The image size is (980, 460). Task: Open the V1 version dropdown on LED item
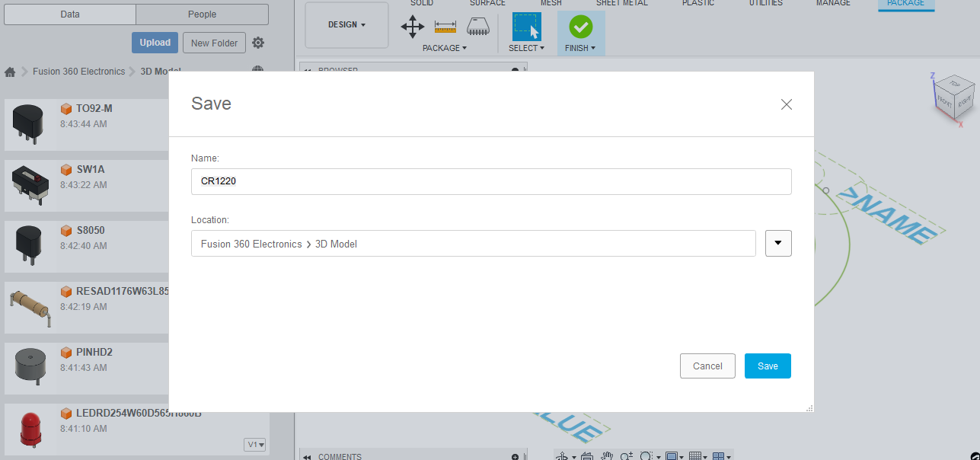coord(255,445)
